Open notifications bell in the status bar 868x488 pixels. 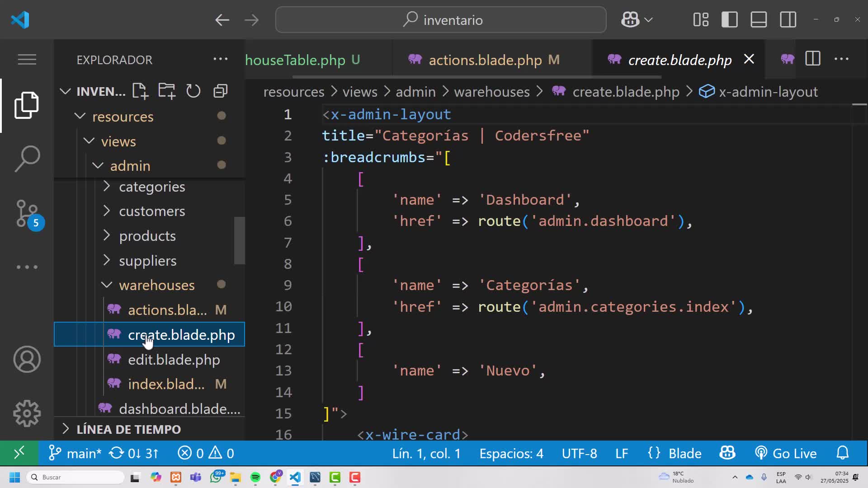click(843, 453)
